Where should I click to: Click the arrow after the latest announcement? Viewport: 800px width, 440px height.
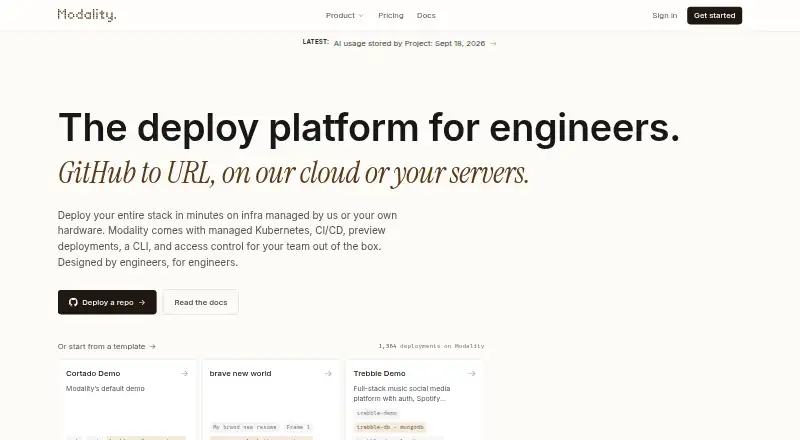[x=493, y=43]
